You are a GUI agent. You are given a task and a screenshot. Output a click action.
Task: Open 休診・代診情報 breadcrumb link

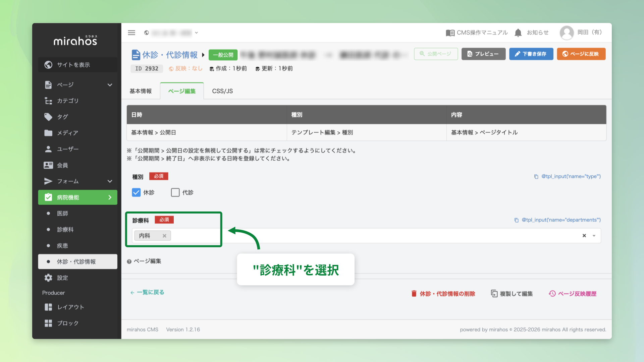[x=170, y=55]
